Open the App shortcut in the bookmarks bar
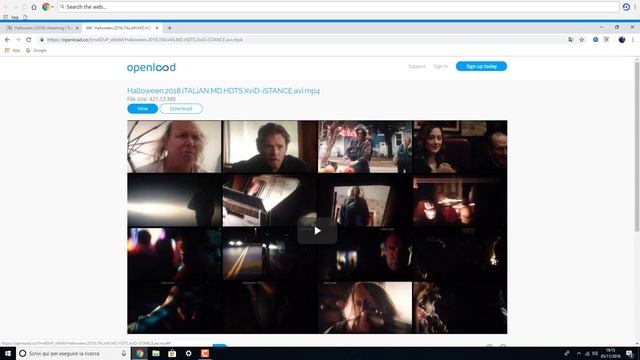Image resolution: width=640 pixels, height=360 pixels. pos(12,50)
